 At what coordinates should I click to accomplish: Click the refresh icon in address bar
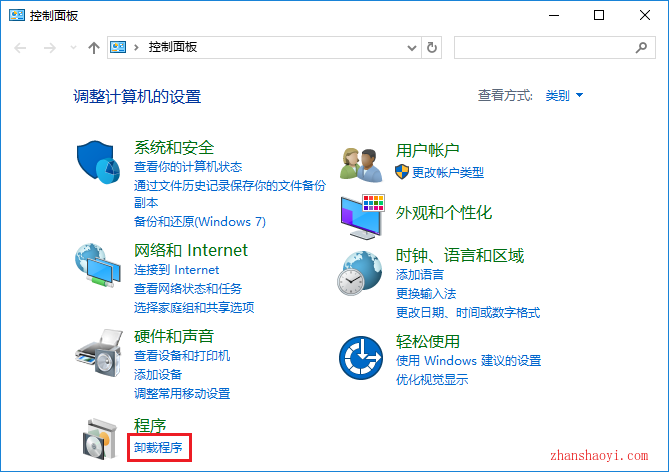point(432,47)
